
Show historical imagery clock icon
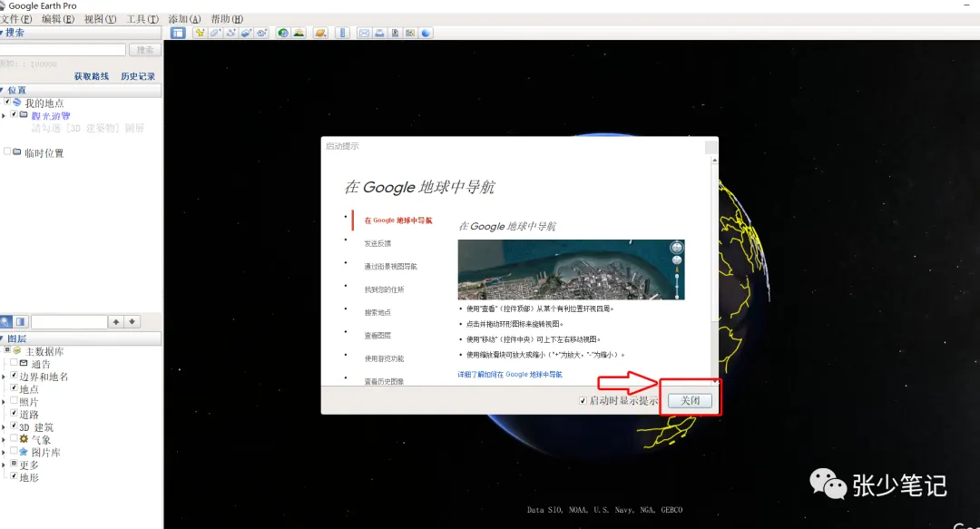283,34
